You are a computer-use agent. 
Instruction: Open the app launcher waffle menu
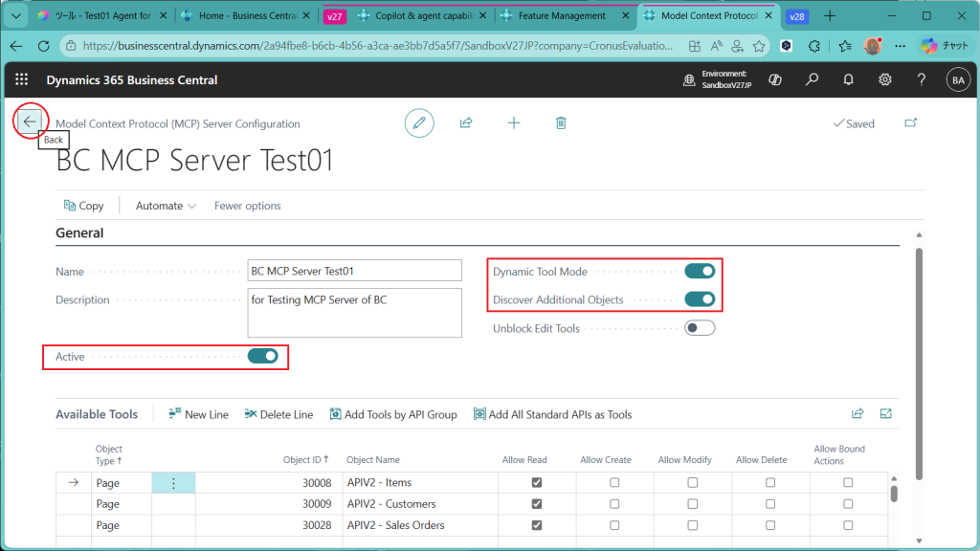click(21, 80)
